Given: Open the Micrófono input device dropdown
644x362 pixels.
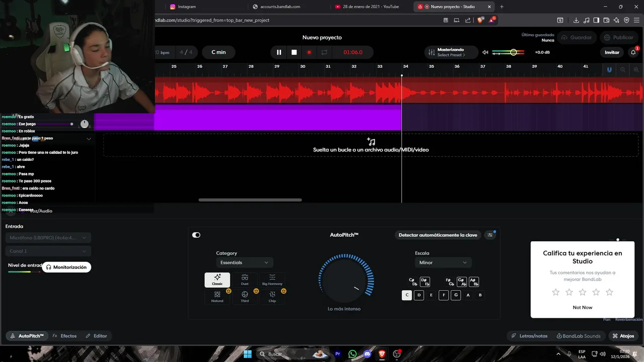Looking at the screenshot, I should tap(48, 237).
